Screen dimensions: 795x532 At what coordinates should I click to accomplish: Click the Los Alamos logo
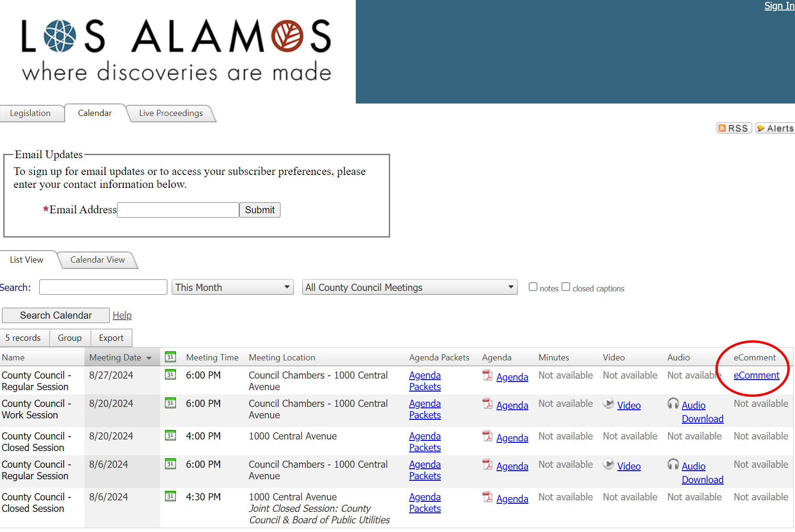[176, 50]
